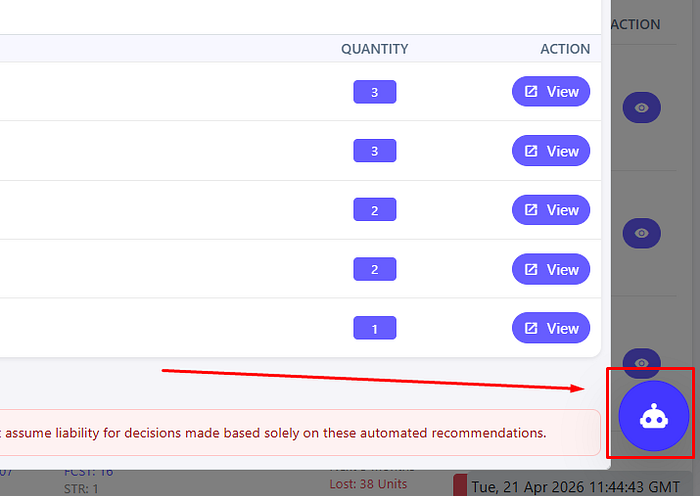
Task: Open the chatbot assistant robot button
Action: coord(653,416)
